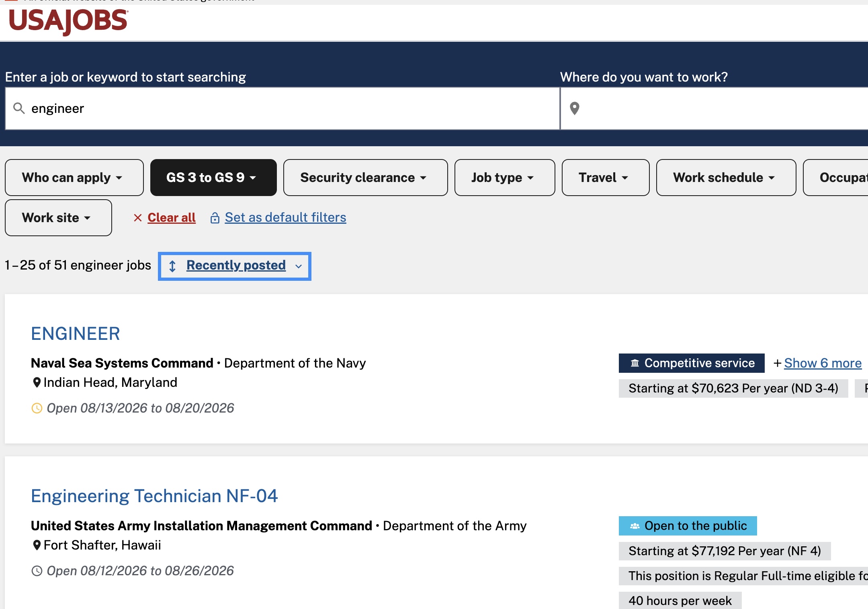Expand the Work site filter dropdown

[58, 218]
